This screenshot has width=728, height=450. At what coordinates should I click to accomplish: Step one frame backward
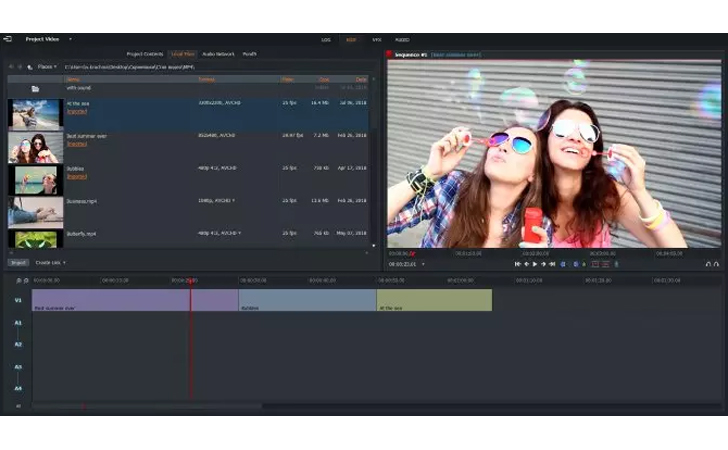point(526,264)
